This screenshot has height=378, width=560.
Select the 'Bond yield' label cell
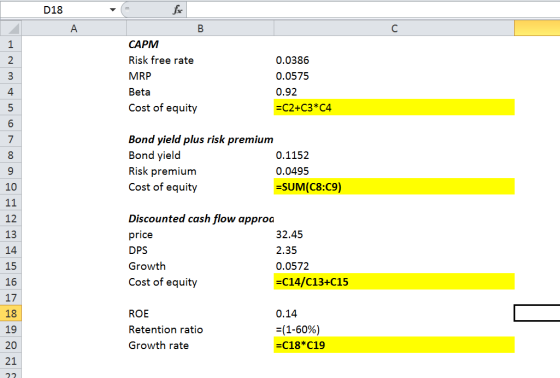(x=200, y=155)
